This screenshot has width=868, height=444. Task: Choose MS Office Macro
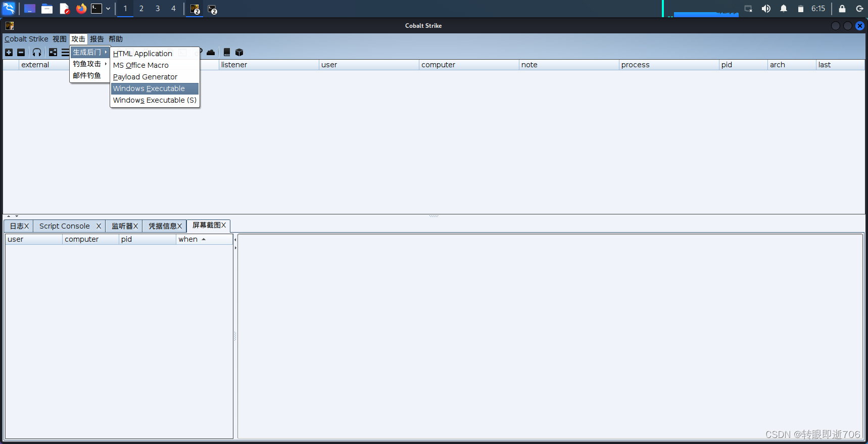point(155,65)
